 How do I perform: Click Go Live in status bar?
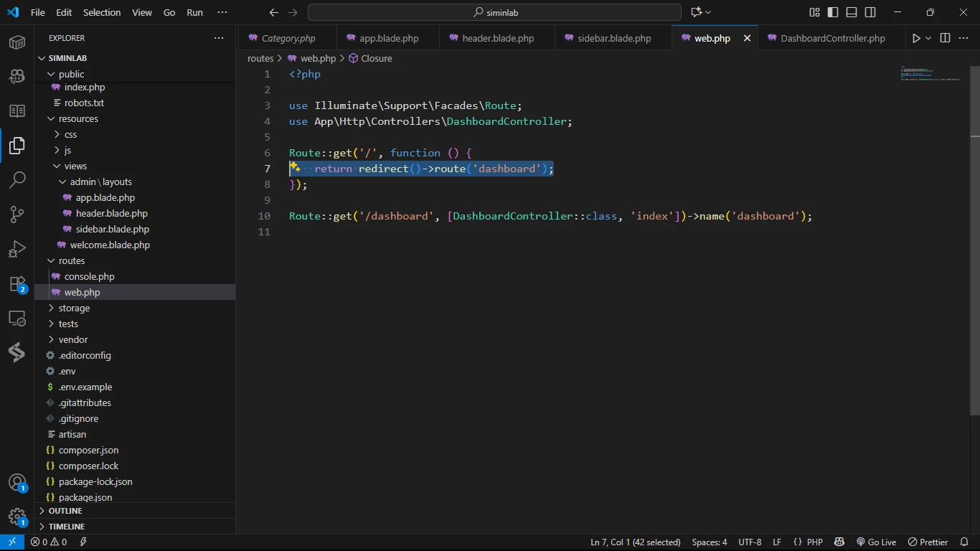(876, 542)
